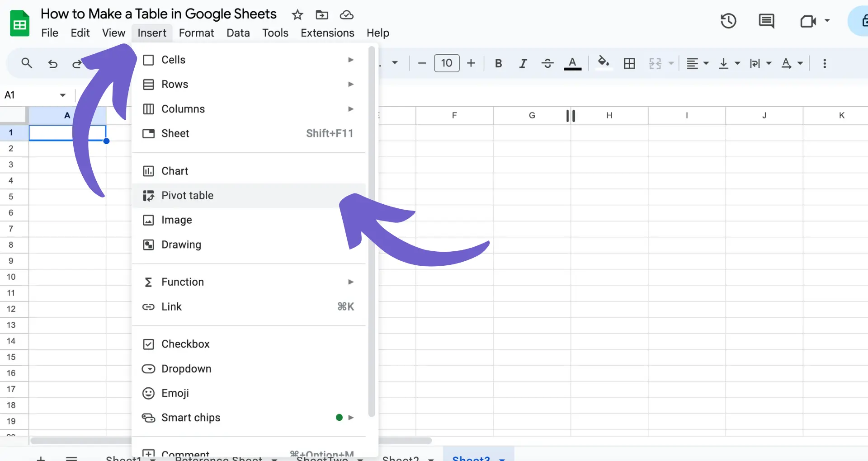Viewport: 868px width, 461px height.
Task: Click the merge cells icon
Action: pos(655,63)
